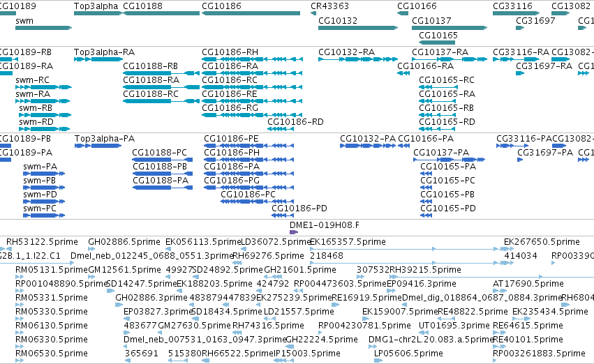Screen dimensions: 594x364
Task: Click the CG10166-PA protein label
Action: pos(426,139)
